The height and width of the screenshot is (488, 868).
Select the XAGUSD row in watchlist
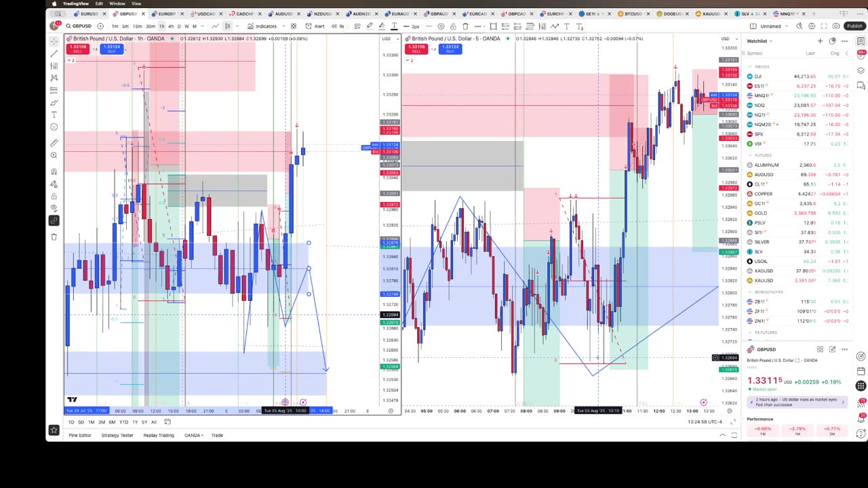pos(797,271)
